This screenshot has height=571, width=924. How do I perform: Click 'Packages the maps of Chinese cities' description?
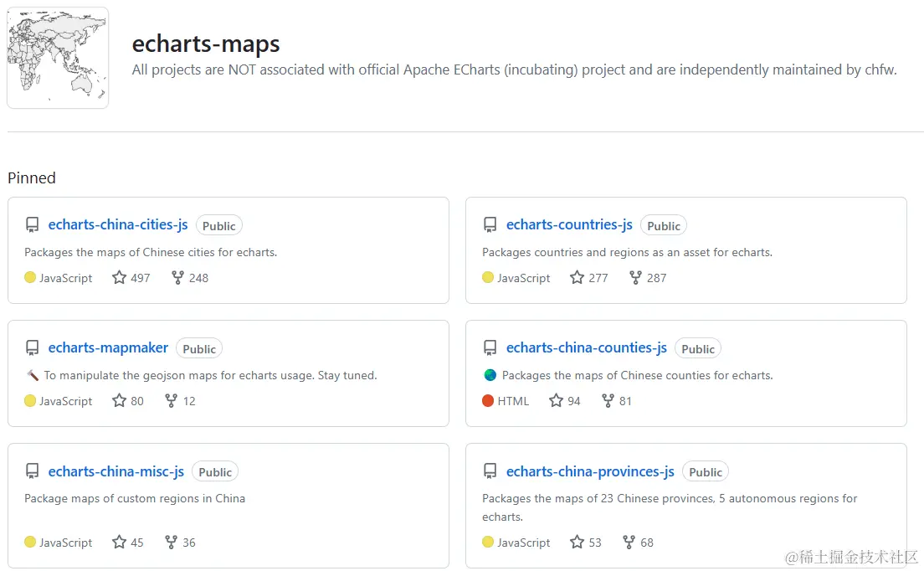151,252
